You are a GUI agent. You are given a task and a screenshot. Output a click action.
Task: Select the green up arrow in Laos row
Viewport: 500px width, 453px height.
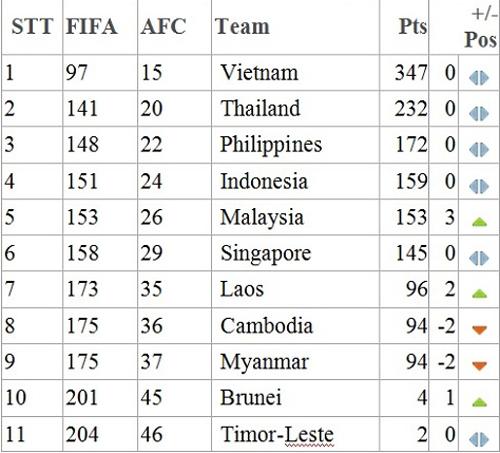479,294
